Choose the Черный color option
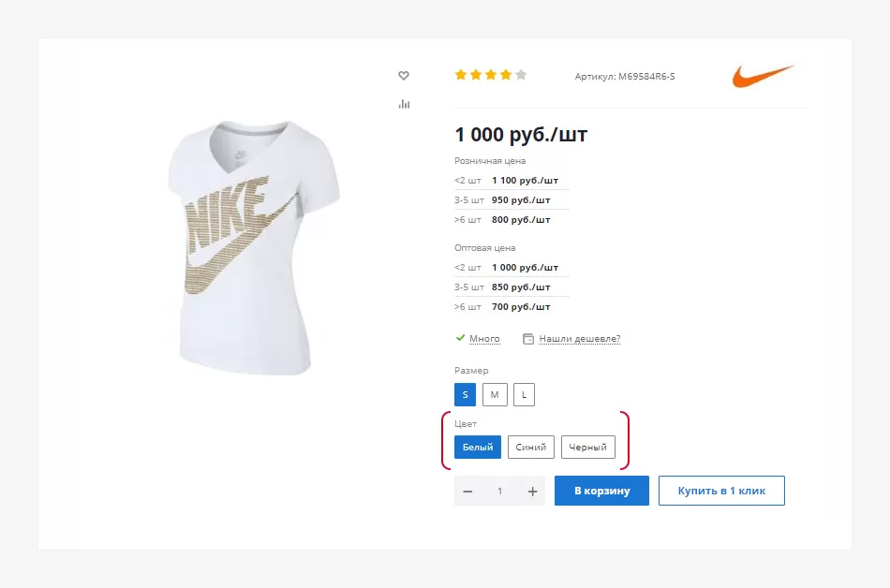 pos(588,447)
